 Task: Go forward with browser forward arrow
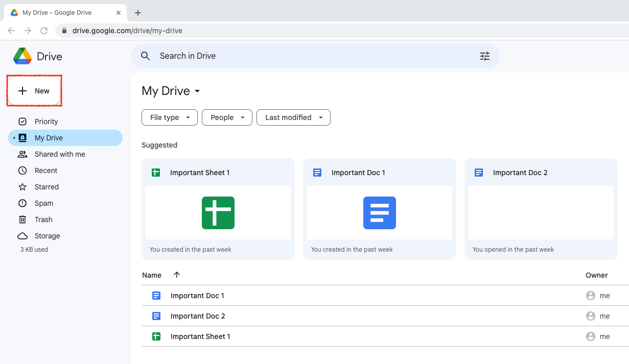(x=28, y=31)
